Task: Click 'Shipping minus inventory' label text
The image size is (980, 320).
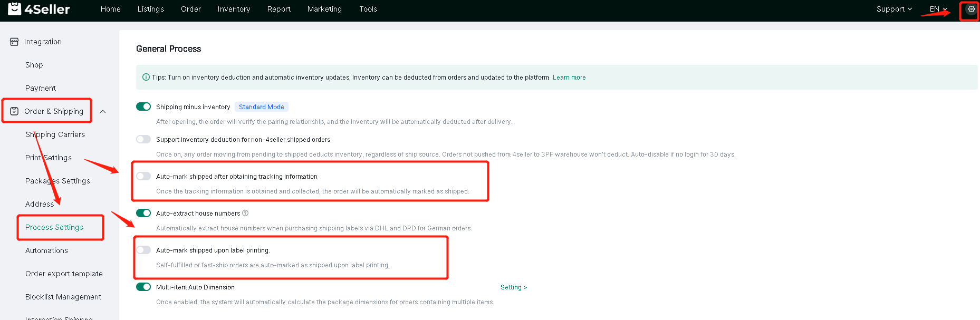Action: 193,107
